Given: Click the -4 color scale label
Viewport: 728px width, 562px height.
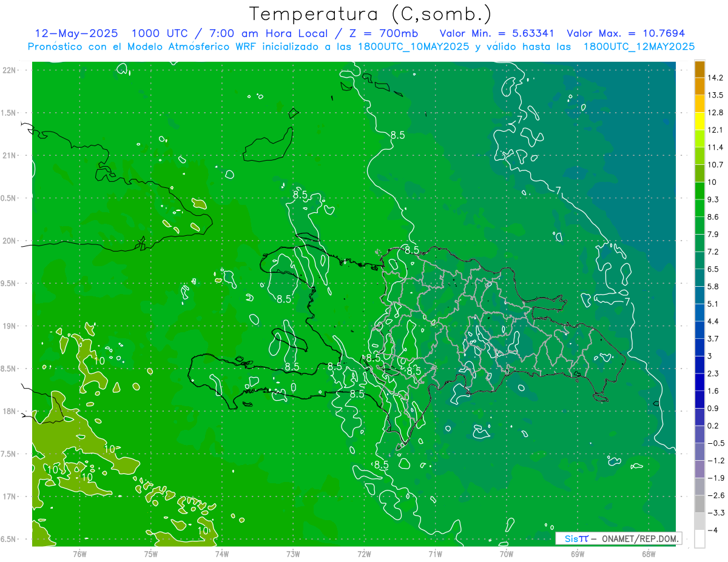Looking at the screenshot, I should [x=713, y=530].
